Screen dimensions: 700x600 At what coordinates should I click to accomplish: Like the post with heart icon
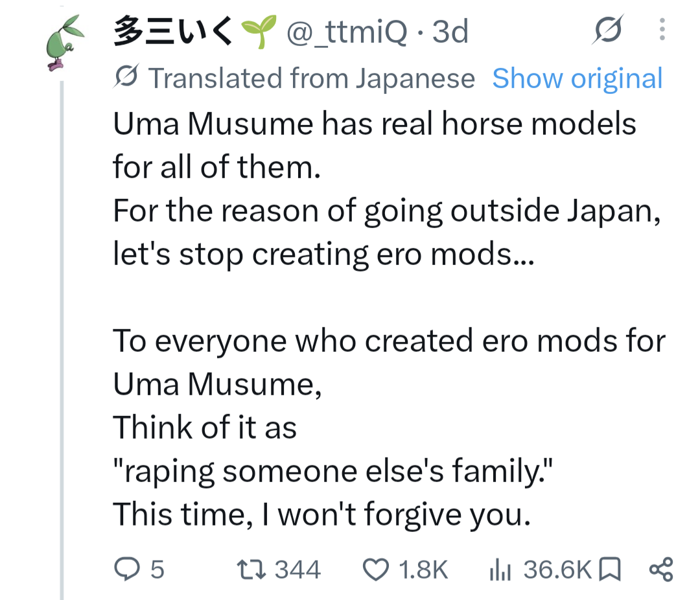click(375, 570)
